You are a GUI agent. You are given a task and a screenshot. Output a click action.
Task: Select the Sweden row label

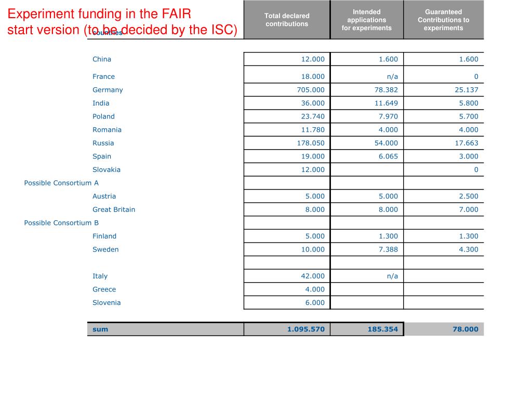(x=105, y=249)
